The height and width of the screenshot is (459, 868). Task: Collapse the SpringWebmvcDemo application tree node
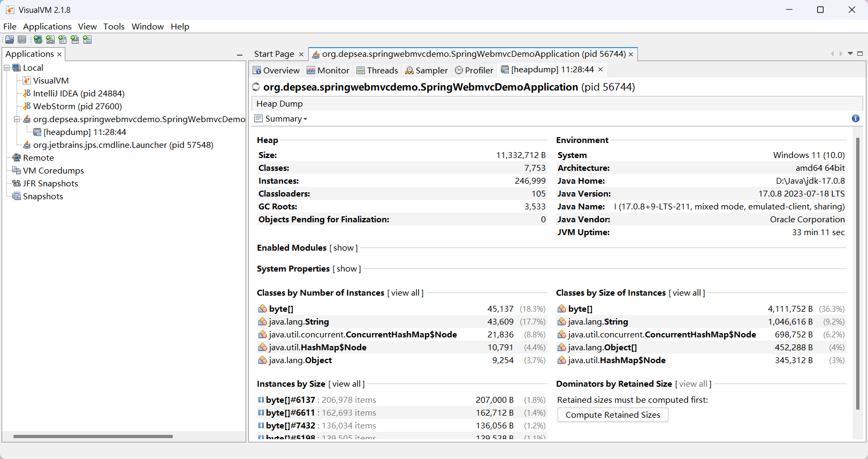pos(17,119)
